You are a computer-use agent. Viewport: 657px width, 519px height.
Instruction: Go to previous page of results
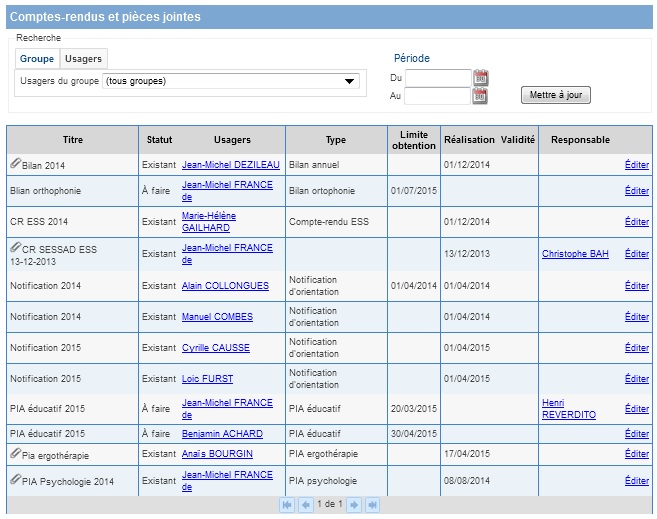click(306, 505)
